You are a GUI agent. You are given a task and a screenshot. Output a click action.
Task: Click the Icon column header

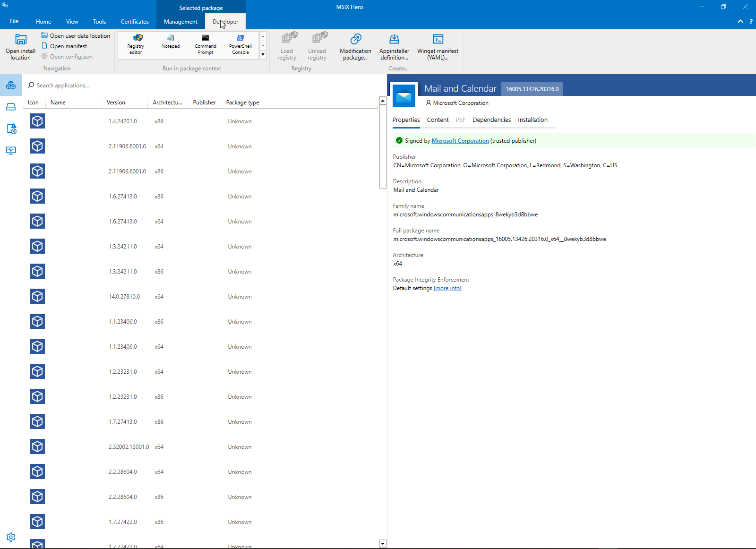(33, 103)
